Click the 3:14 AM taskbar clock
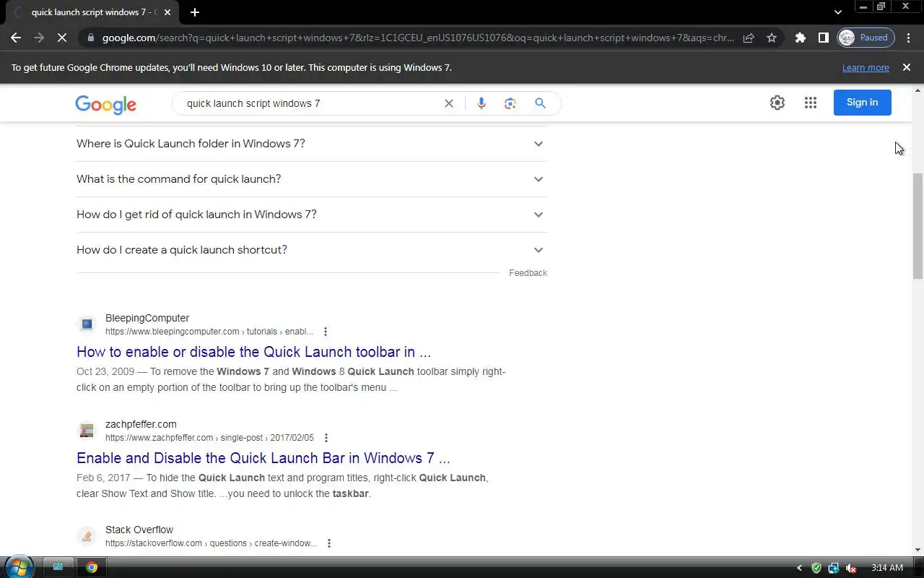This screenshot has width=924, height=578. point(887,568)
